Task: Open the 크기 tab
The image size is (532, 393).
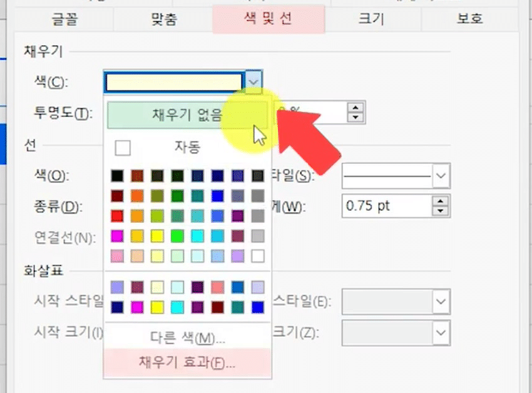Action: 372,19
